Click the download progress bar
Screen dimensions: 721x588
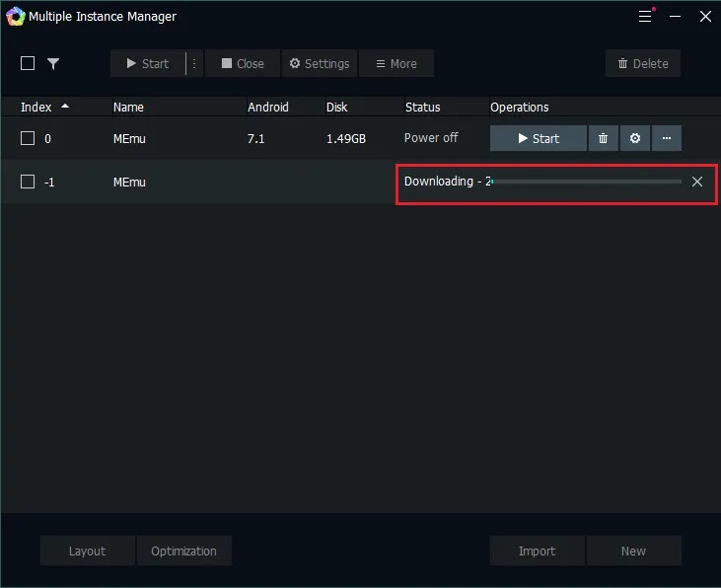pos(586,182)
